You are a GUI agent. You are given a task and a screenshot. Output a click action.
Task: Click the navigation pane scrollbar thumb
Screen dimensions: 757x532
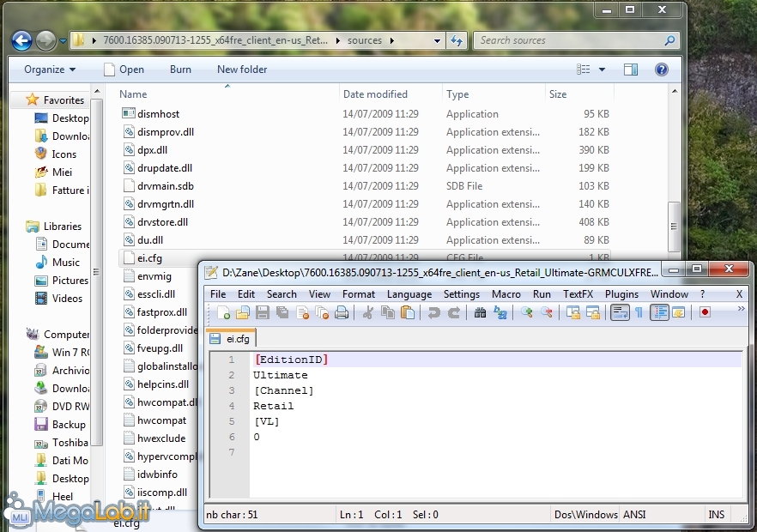tap(96, 272)
